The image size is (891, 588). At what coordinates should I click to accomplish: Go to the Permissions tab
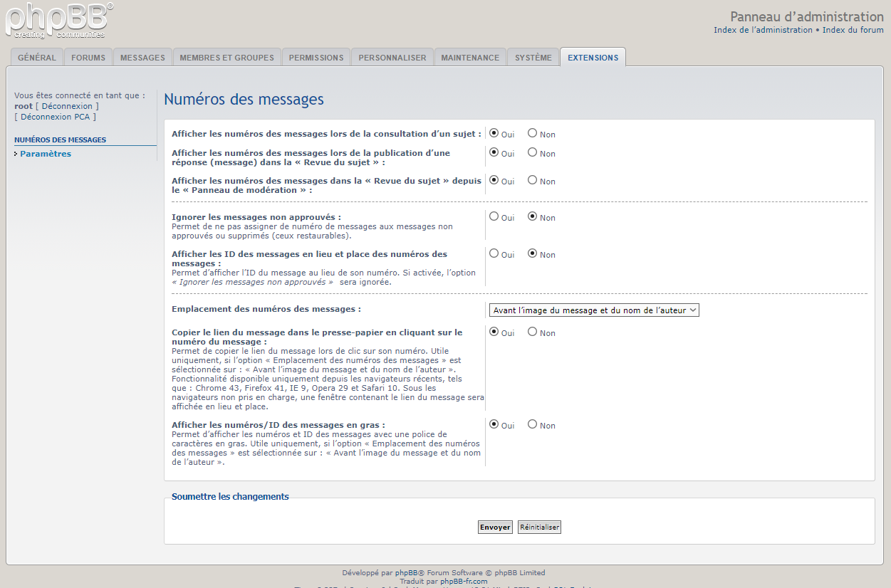pyautogui.click(x=316, y=58)
